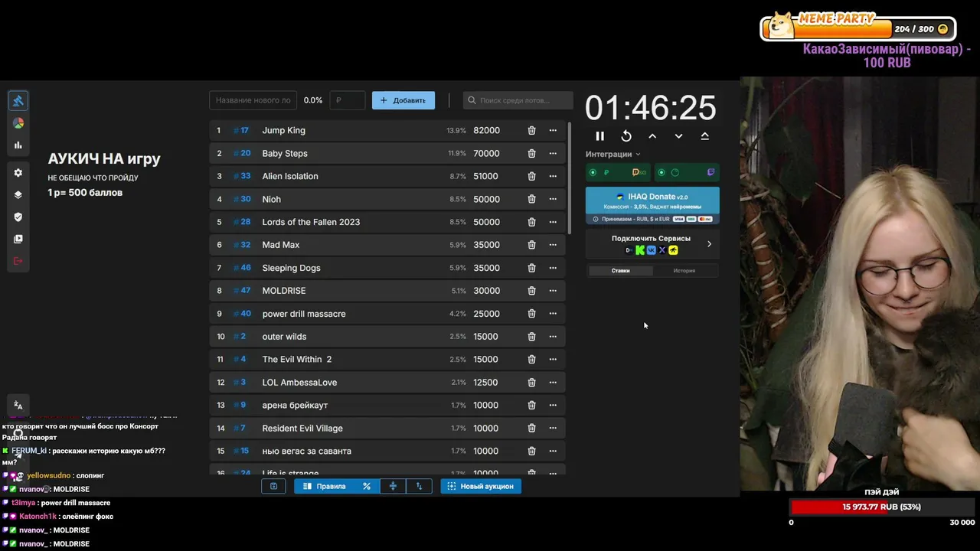Open more options for Sleeping Dogs
980x551 pixels.
[x=553, y=268]
